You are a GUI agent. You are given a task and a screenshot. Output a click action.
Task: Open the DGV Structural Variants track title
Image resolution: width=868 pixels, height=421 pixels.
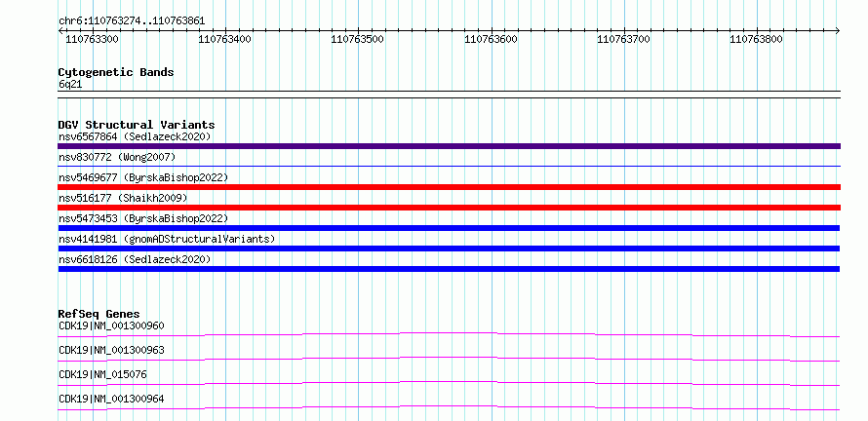click(x=137, y=125)
